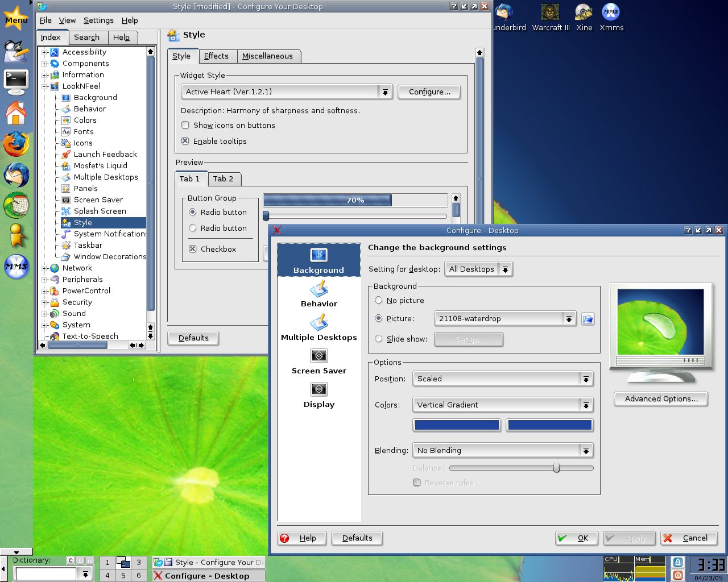The height and width of the screenshot is (582, 728).
Task: Toggle the preview Checkbox
Action: point(192,249)
